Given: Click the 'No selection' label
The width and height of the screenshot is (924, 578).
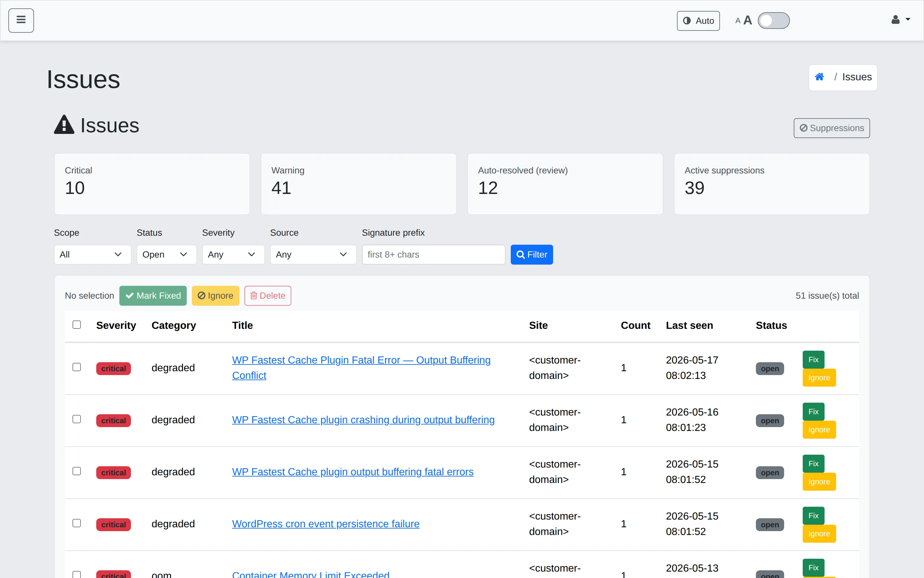Looking at the screenshot, I should 89,295.
